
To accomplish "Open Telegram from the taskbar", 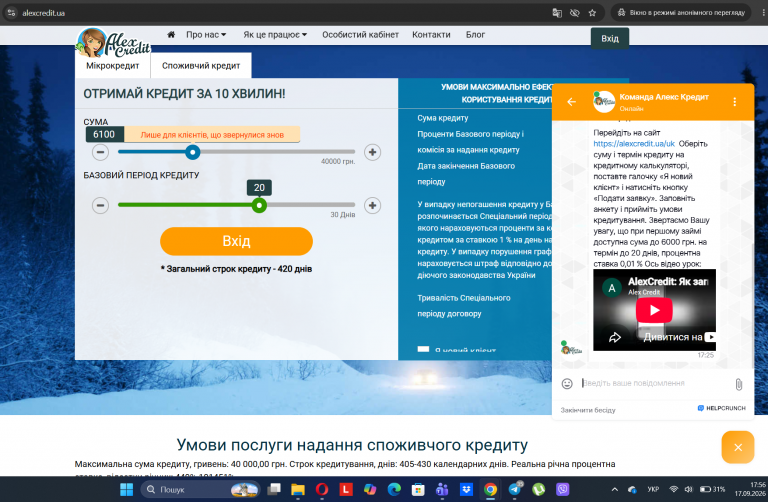I will coord(514,489).
